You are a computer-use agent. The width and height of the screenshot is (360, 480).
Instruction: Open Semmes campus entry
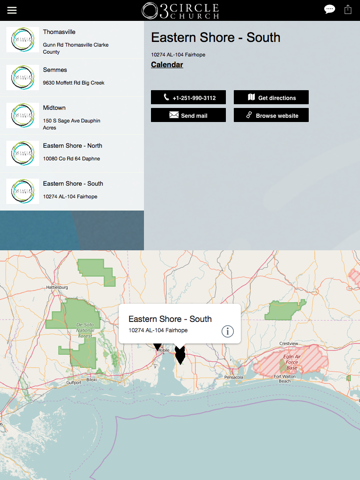(x=72, y=78)
